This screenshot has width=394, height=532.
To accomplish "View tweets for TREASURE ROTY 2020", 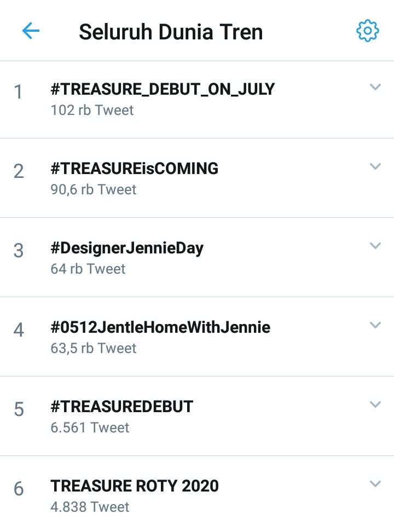I will 134,485.
